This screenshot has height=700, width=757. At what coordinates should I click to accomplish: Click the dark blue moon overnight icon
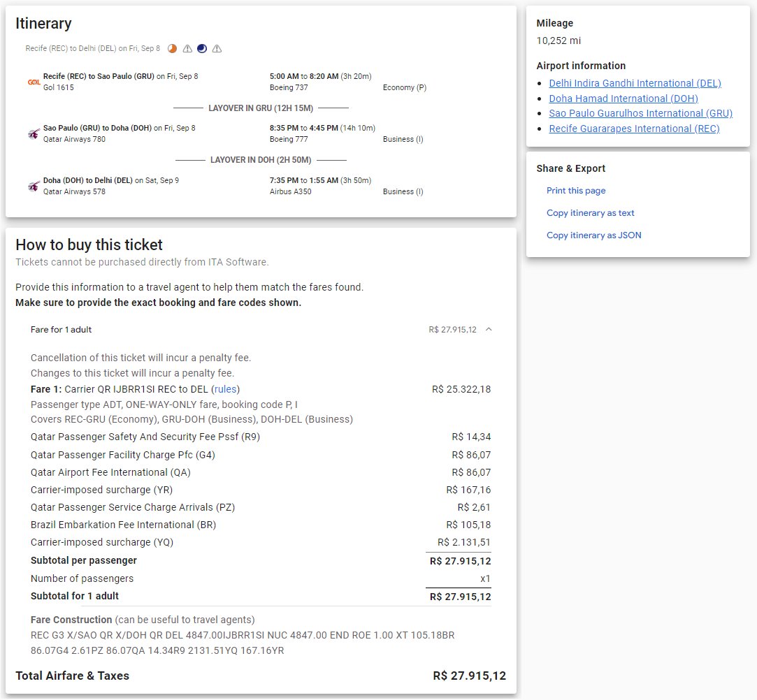[x=202, y=49]
